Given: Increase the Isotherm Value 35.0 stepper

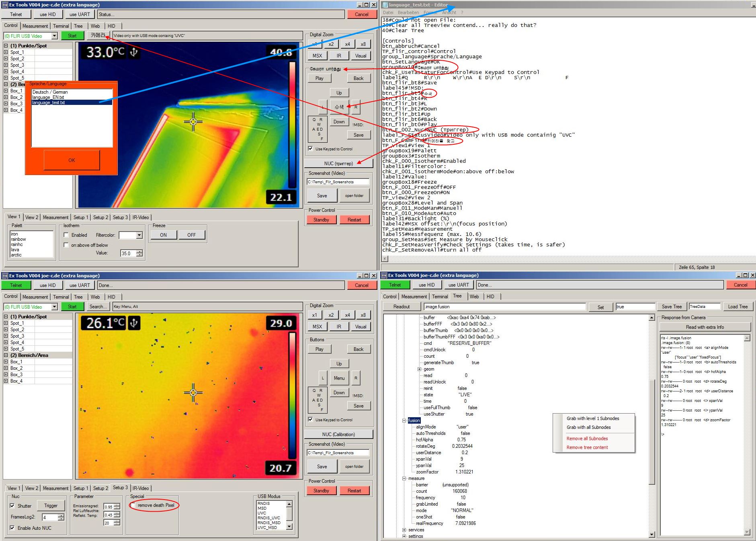Looking at the screenshot, I should (139, 251).
